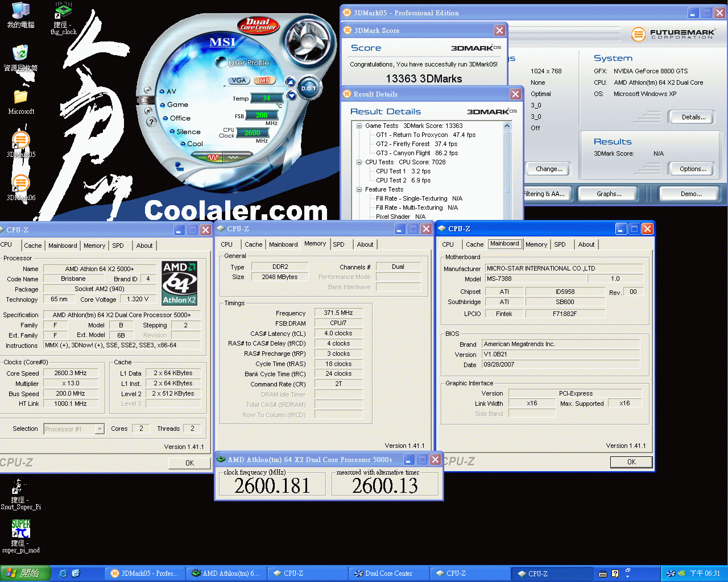Click the up arrow beside D.O.T
This screenshot has width=728, height=582.
pyautogui.click(x=290, y=82)
